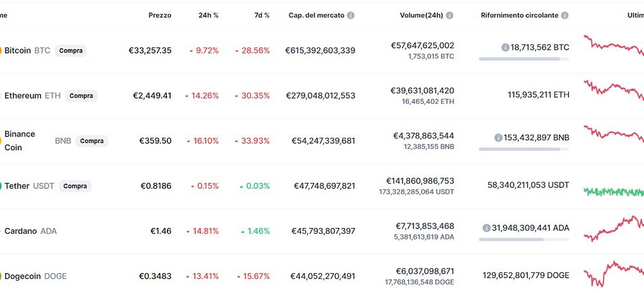Screen dimensions: 644x293
Task: Click Compra button next to Bitcoin
Action: (71, 50)
